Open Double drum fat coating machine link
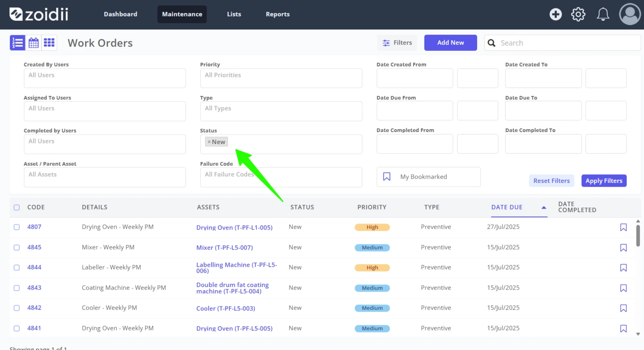This screenshot has width=644, height=350. pos(232,288)
